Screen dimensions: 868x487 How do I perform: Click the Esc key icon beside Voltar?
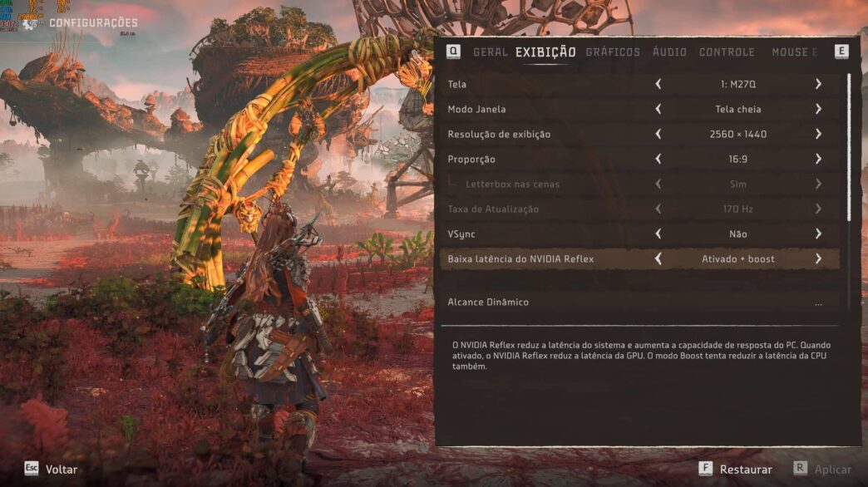click(32, 468)
